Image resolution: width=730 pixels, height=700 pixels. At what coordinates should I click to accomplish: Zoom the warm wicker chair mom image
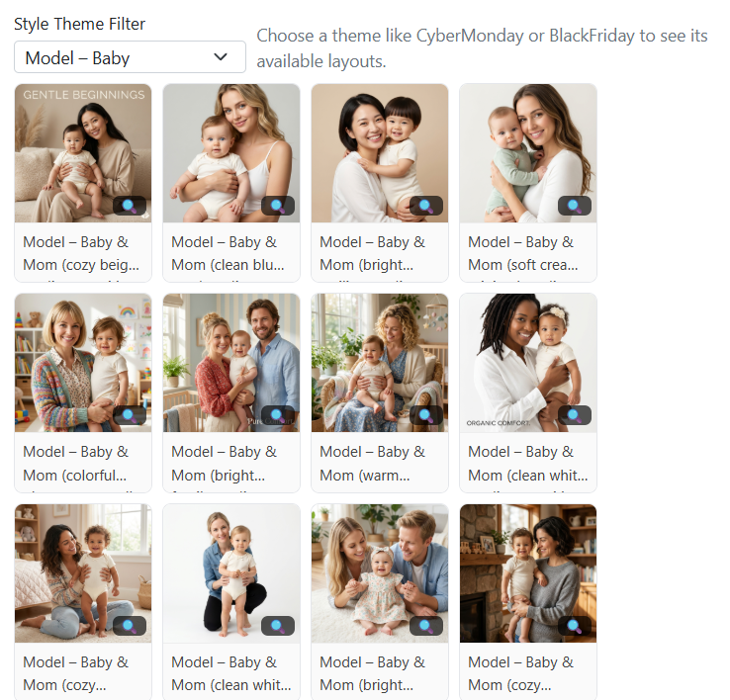(x=426, y=415)
